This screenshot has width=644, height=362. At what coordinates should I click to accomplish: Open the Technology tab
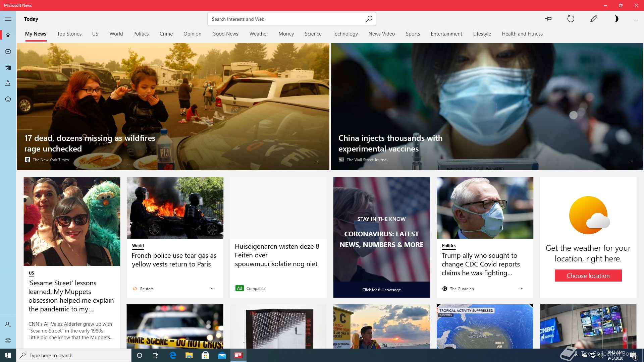pyautogui.click(x=345, y=34)
